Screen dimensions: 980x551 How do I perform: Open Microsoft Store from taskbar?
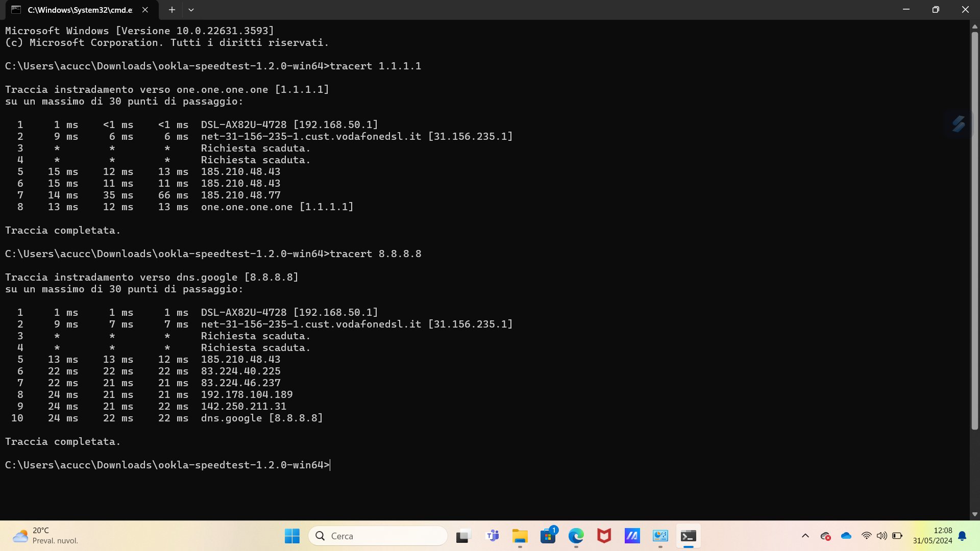coord(548,536)
